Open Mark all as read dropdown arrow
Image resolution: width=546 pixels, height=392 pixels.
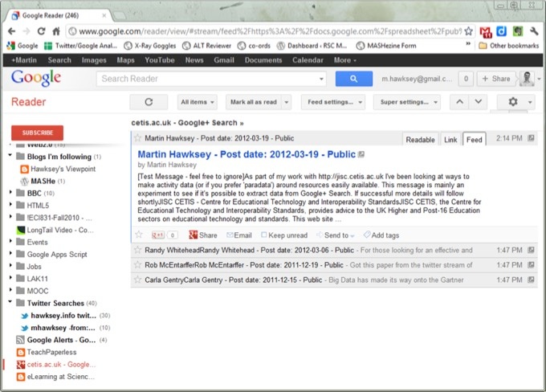pyautogui.click(x=286, y=102)
